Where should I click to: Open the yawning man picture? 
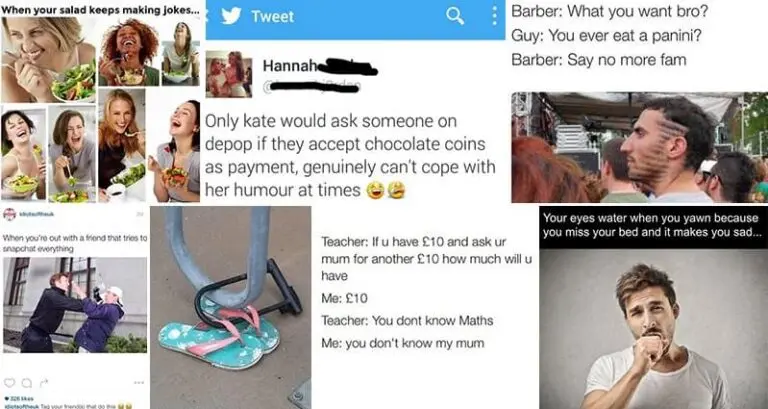pos(653,329)
